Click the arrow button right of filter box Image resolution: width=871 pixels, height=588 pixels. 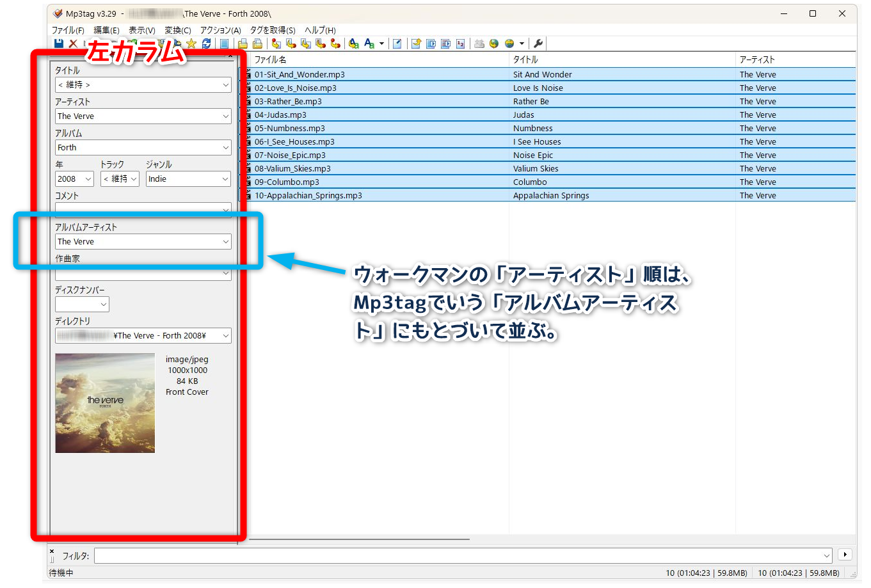845,555
